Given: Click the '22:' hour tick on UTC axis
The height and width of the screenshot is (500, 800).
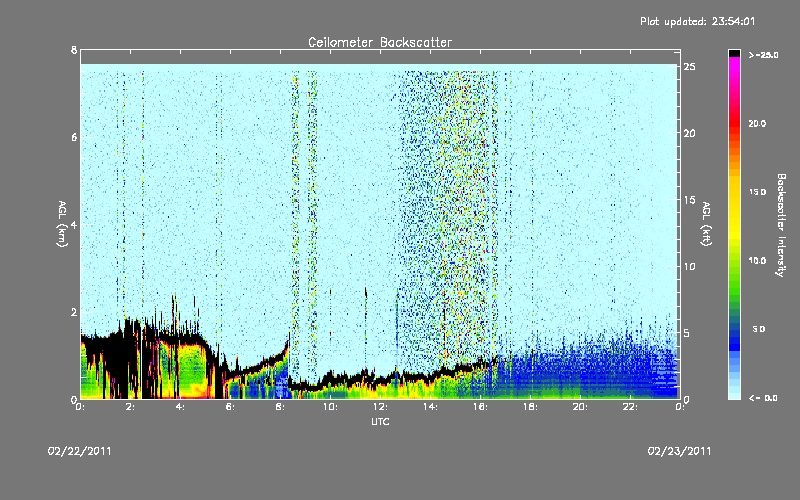Looking at the screenshot, I should 630,407.
